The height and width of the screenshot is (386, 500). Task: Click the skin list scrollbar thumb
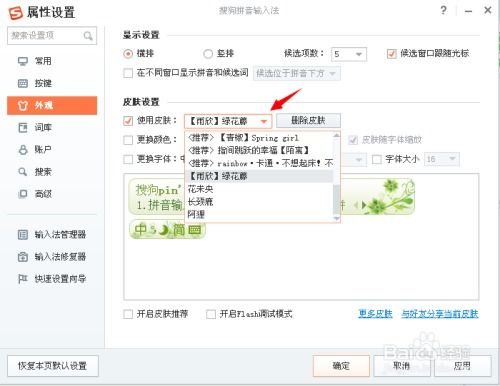(x=336, y=199)
